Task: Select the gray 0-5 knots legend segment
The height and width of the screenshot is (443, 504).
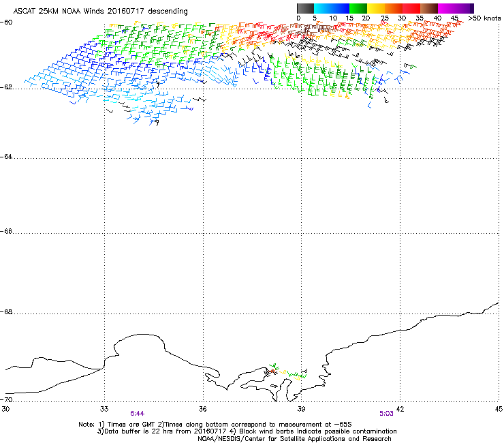Action: click(x=305, y=8)
